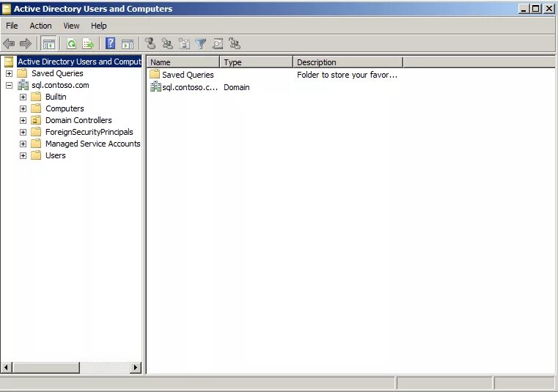Select ForeignSecurityPrincipals in the tree
This screenshot has height=392, width=558.
(89, 132)
